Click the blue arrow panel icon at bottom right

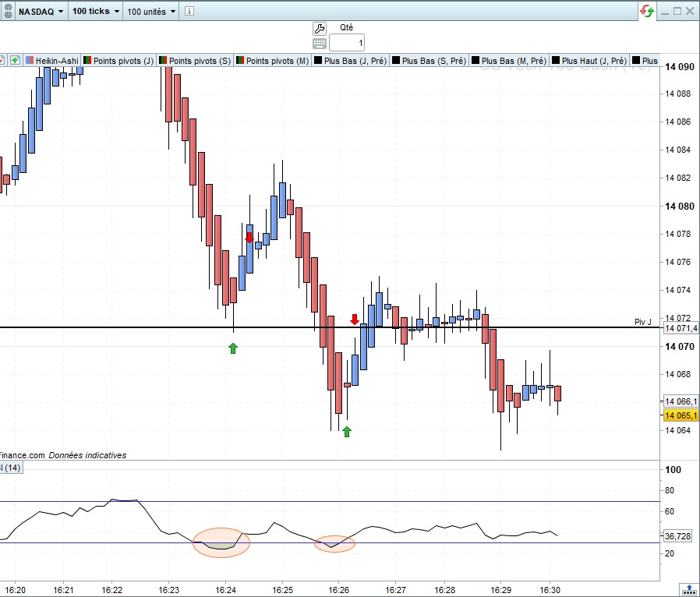coord(689,589)
